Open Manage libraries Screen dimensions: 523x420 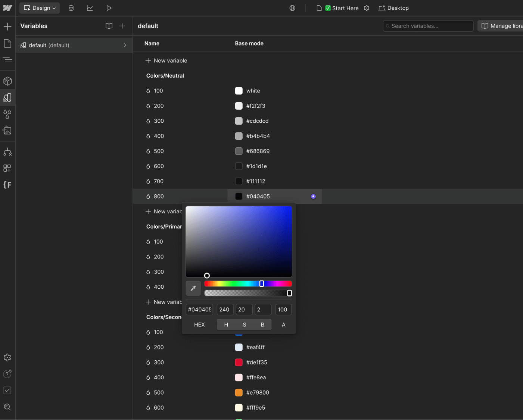click(502, 26)
